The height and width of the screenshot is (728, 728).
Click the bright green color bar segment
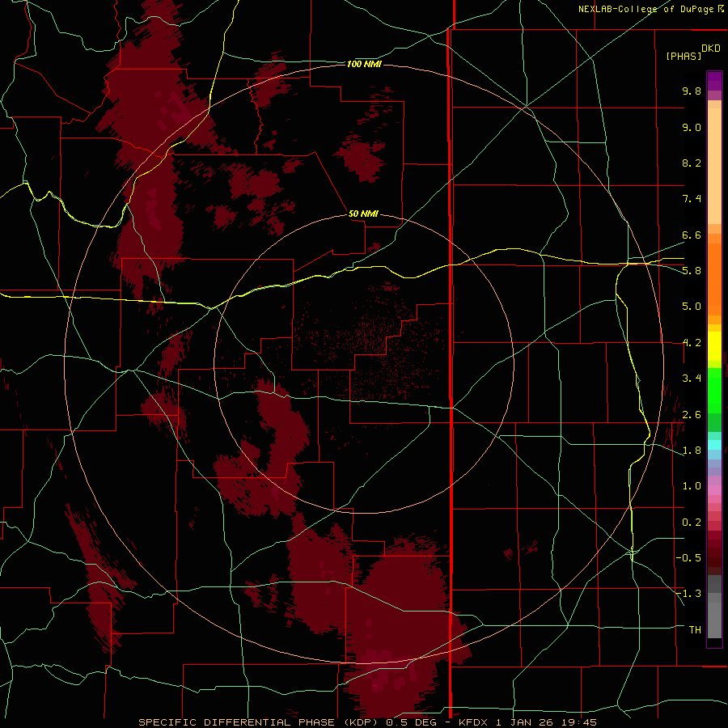[x=714, y=390]
